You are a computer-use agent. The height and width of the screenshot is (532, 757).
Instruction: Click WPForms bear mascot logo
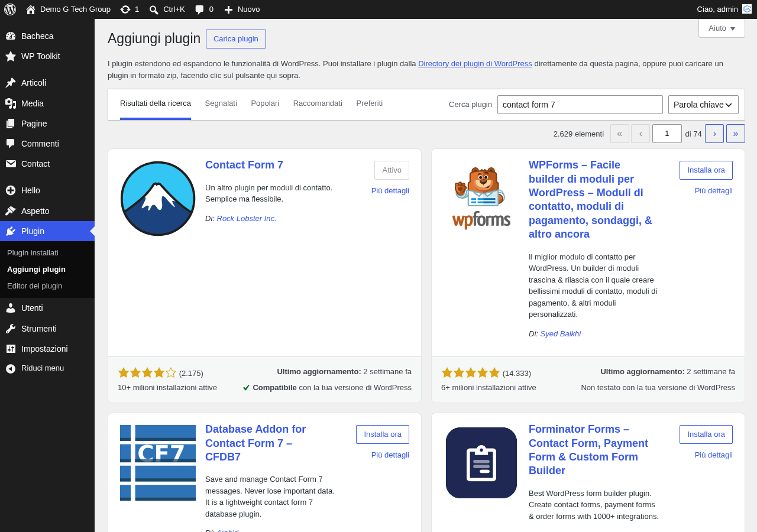[x=481, y=199]
